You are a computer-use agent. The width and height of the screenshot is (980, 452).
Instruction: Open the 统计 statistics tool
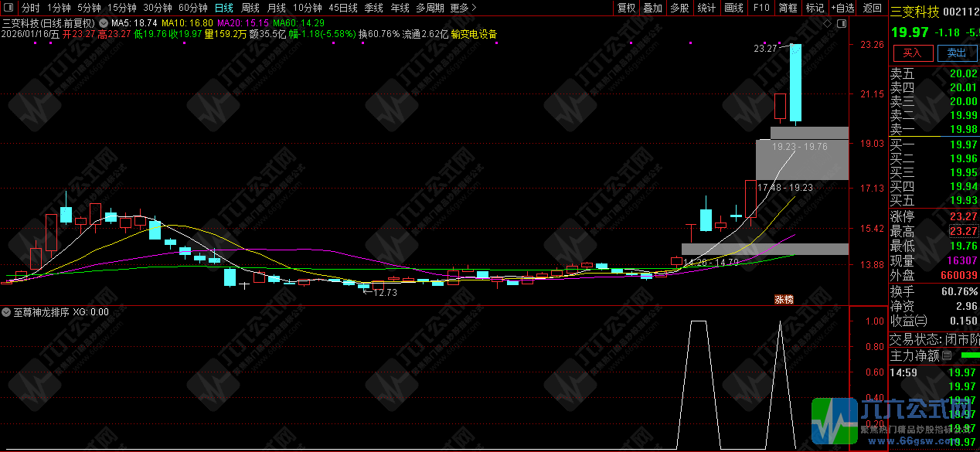click(x=706, y=8)
